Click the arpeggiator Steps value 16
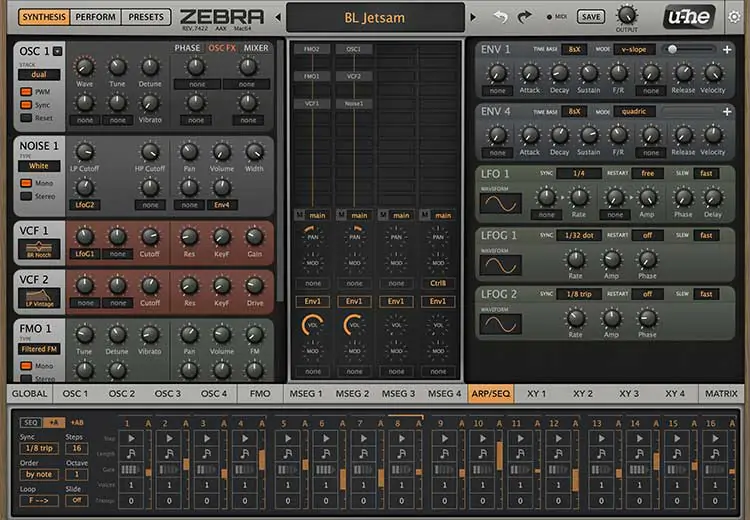This screenshot has width=750, height=520. click(77, 448)
